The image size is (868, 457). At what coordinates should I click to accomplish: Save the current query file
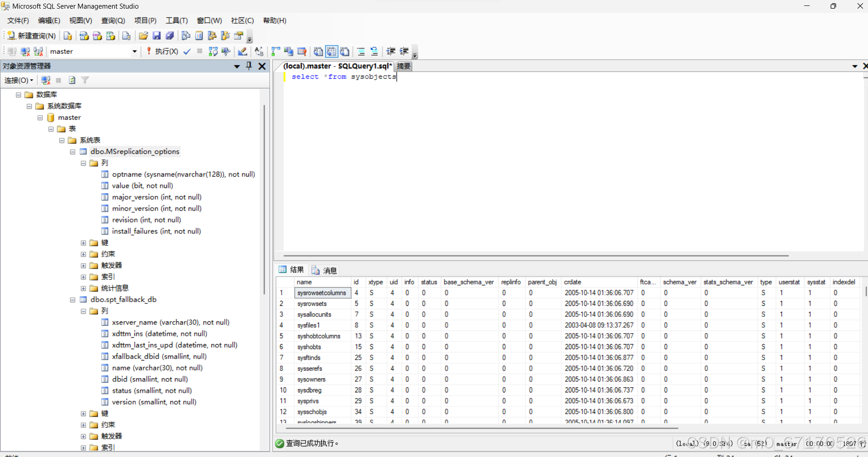(157, 36)
